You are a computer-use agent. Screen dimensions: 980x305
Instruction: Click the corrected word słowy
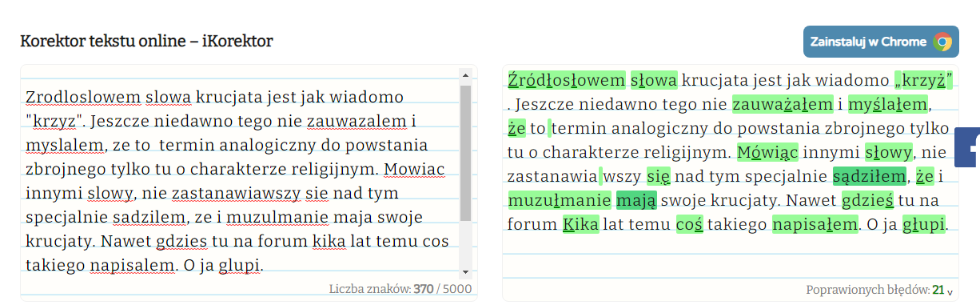888,152
